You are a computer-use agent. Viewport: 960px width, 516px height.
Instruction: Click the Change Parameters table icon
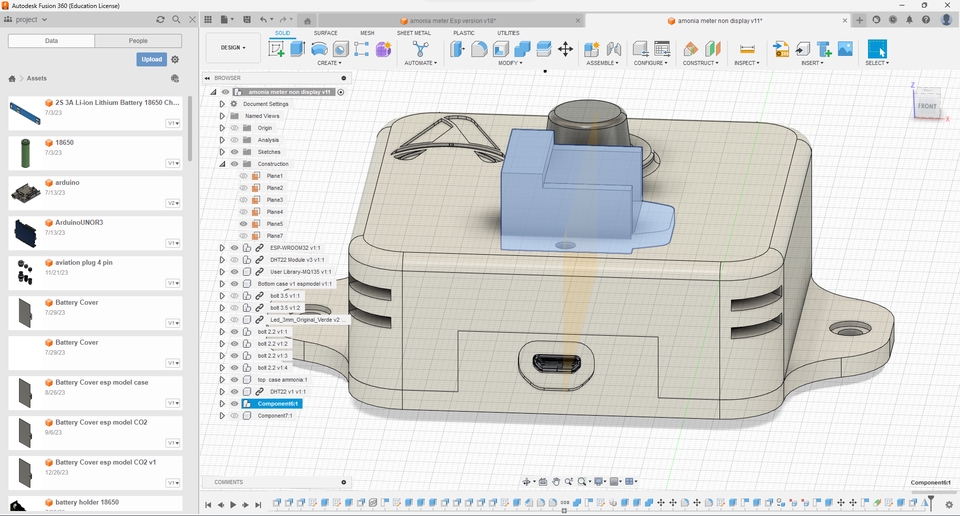(x=662, y=49)
